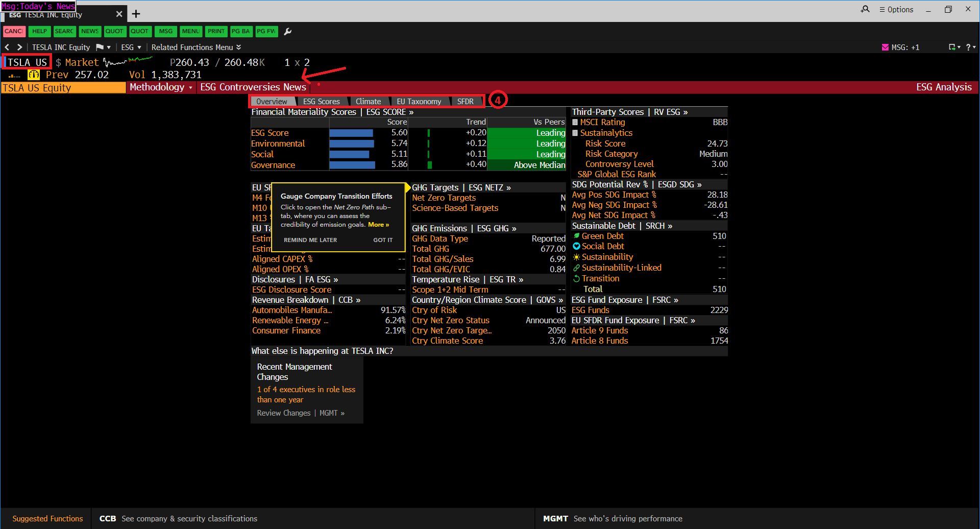
Task: Switch to the SFDR tab
Action: 465,102
